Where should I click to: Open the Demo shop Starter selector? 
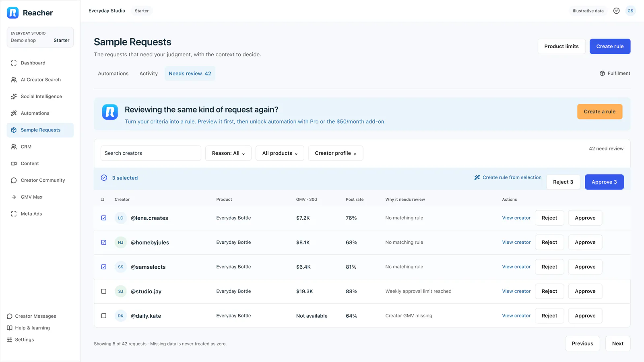tap(40, 37)
